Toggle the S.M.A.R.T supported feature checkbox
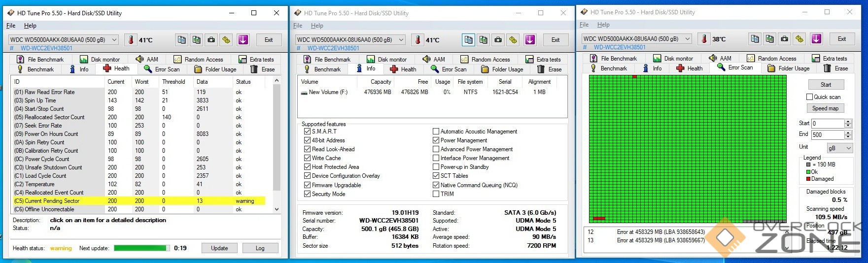This screenshot has height=263, width=868. [x=307, y=131]
